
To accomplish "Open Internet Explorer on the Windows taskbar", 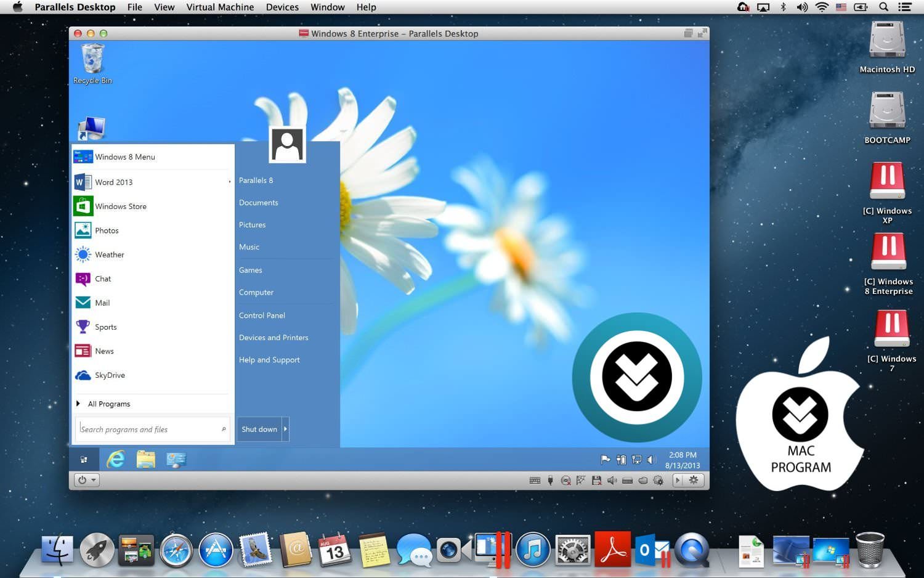I will click(116, 460).
